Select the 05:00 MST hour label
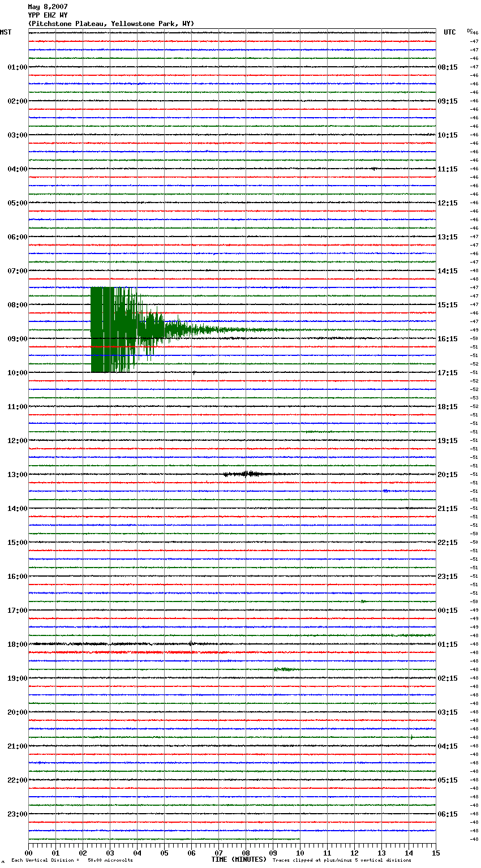 pyautogui.click(x=18, y=203)
